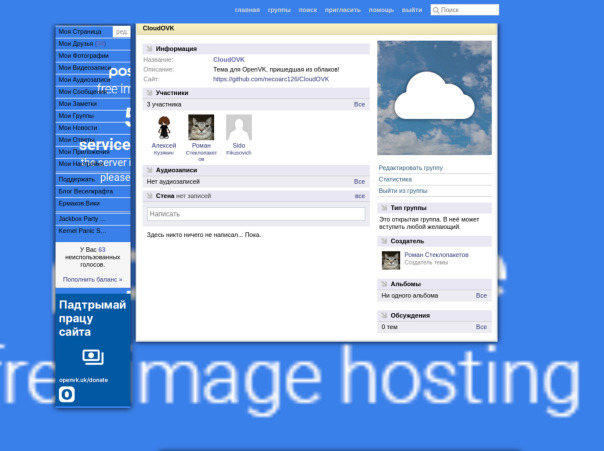The image size is (604, 451).
Task: Toggle the Тип группы section icon
Action: pos(384,208)
